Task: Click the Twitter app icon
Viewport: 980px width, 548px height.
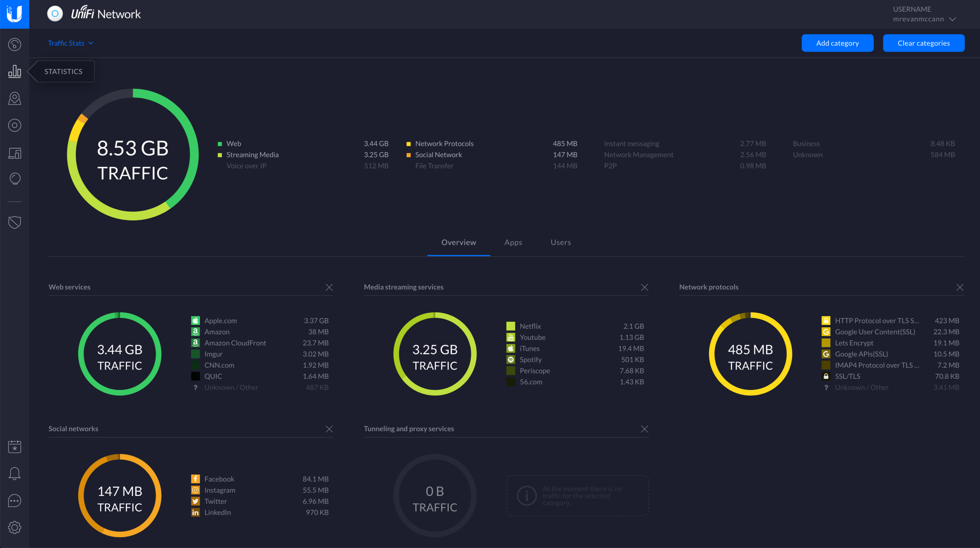Action: [195, 501]
